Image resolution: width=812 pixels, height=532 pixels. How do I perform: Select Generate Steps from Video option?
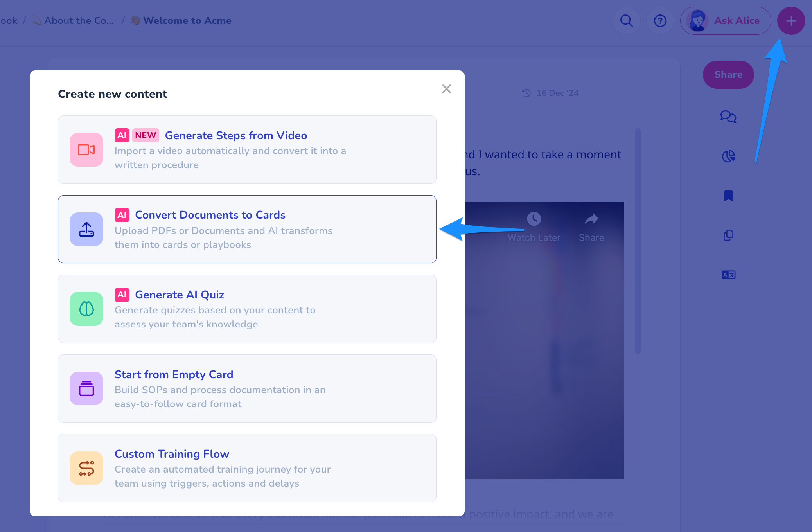[236, 135]
